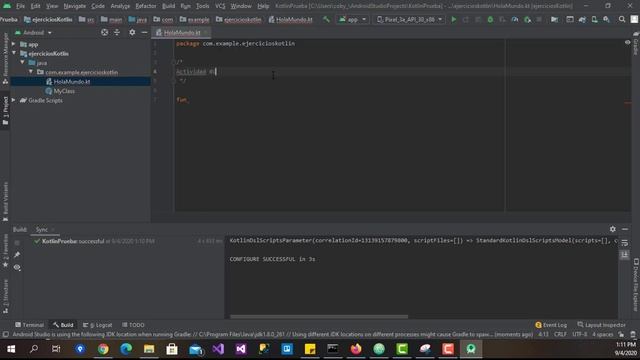Open Microsoft Edge from the taskbar
640x360 pixels.
(126, 349)
